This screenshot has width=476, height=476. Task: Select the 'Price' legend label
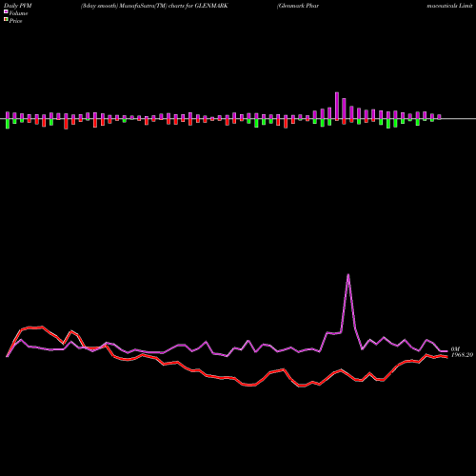point(15,21)
